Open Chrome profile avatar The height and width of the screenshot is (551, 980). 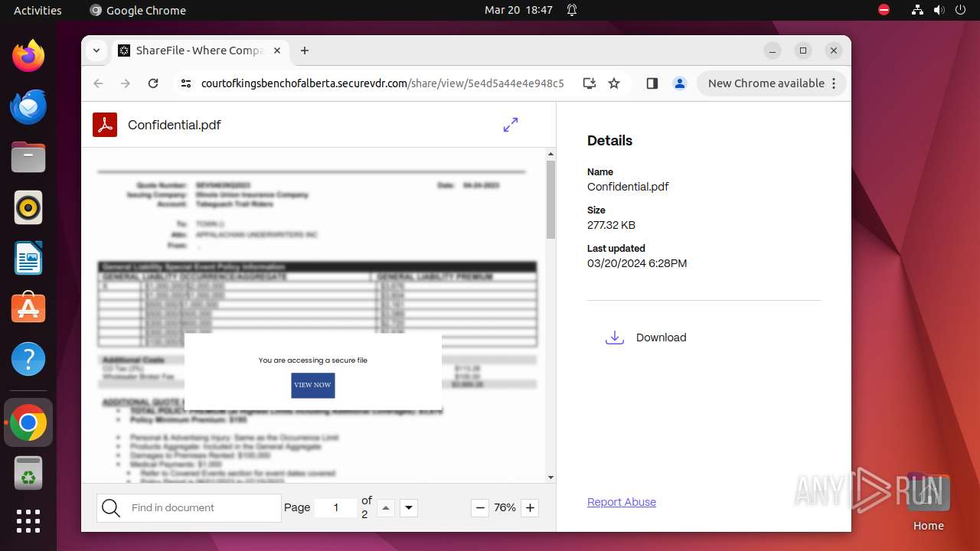coord(679,83)
